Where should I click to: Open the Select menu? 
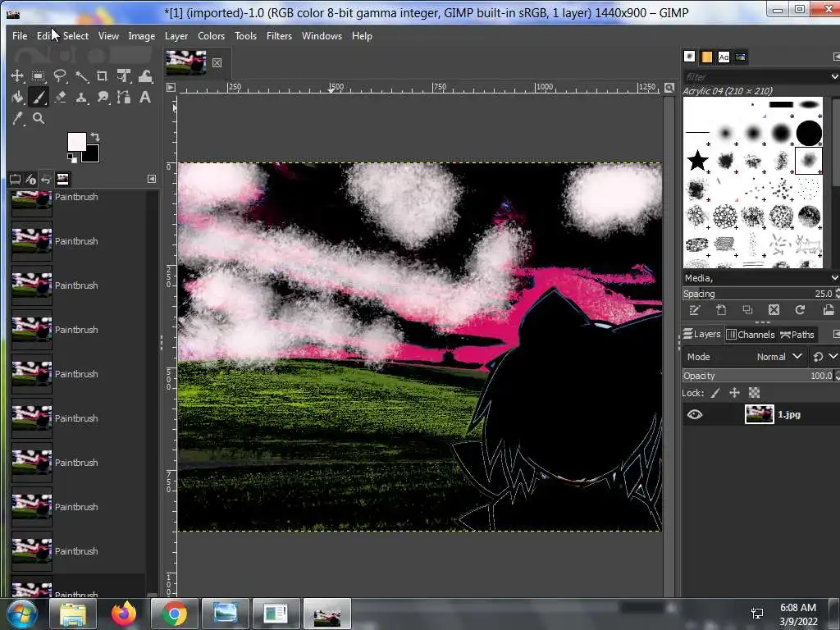tap(75, 36)
